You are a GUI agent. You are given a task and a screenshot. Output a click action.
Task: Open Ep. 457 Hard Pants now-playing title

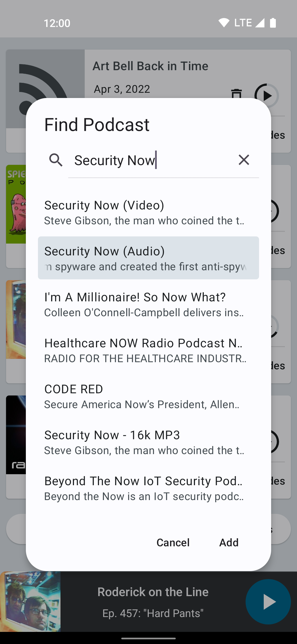153,613
